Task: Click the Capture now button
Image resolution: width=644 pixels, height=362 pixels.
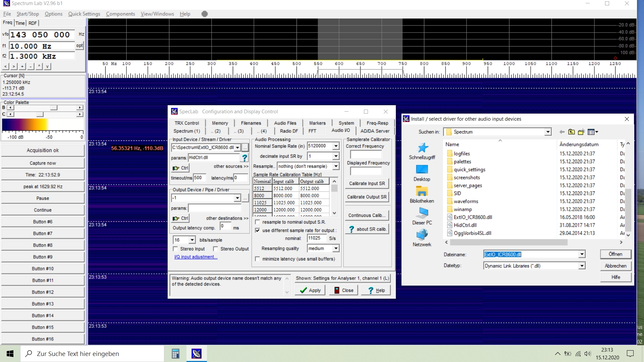Action: [x=43, y=163]
